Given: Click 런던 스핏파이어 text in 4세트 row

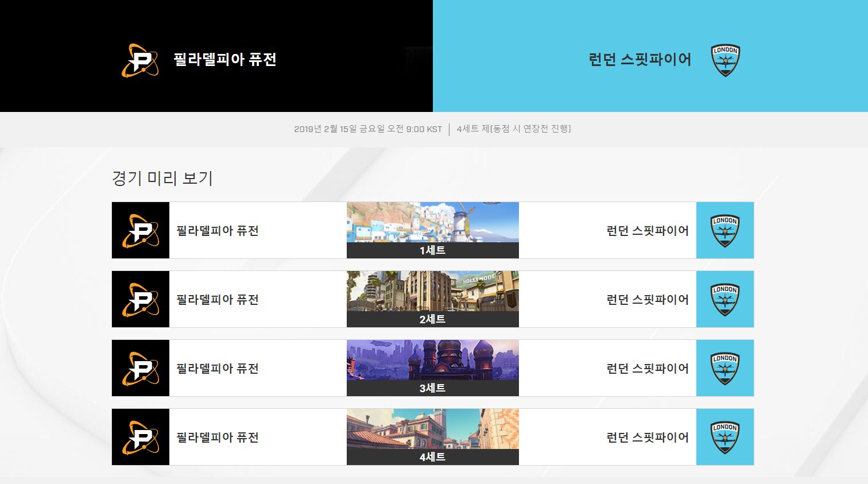Looking at the screenshot, I should [x=648, y=437].
